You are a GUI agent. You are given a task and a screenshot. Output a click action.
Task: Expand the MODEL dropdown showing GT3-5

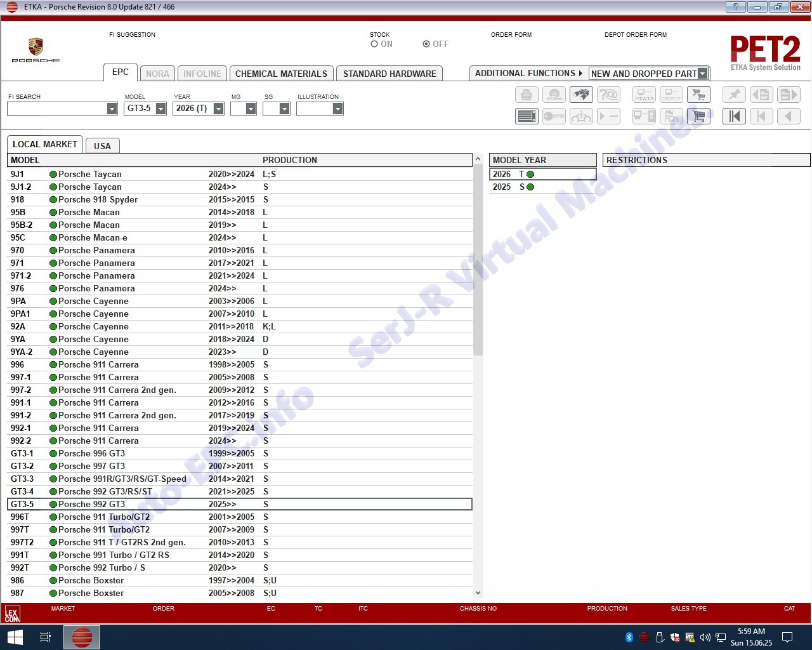161,109
